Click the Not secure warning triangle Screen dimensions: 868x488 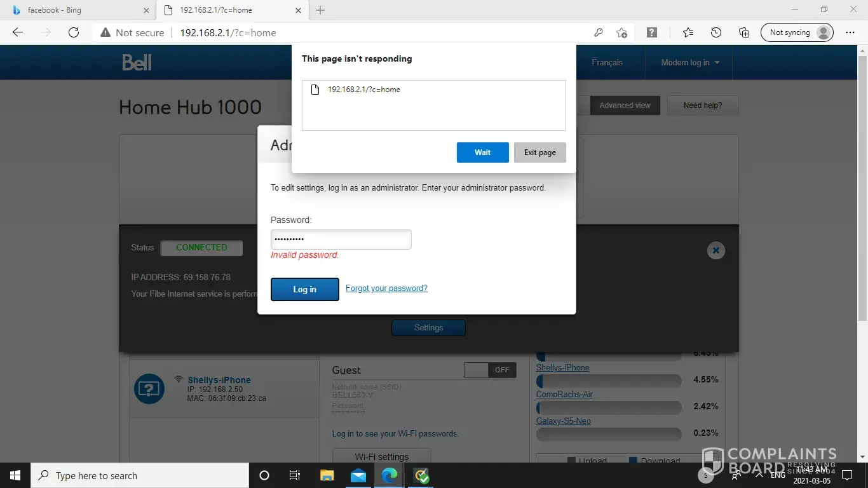coord(105,32)
